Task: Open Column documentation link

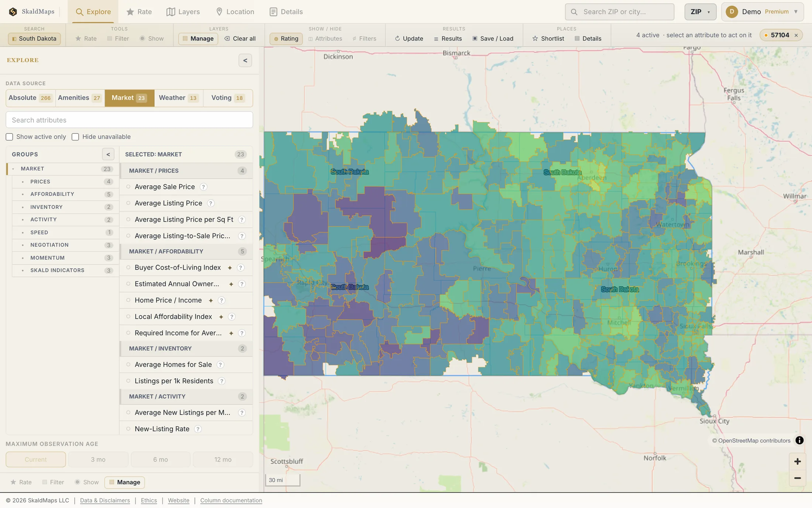Action: coord(231,500)
